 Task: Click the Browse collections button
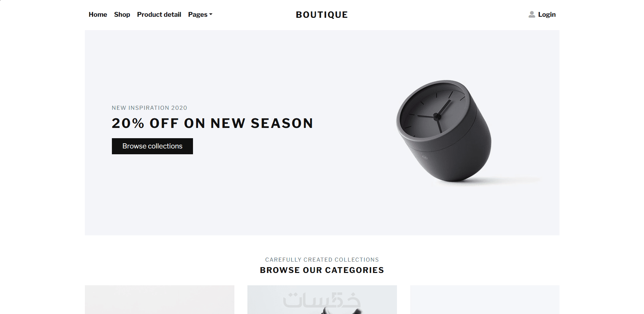click(x=152, y=146)
